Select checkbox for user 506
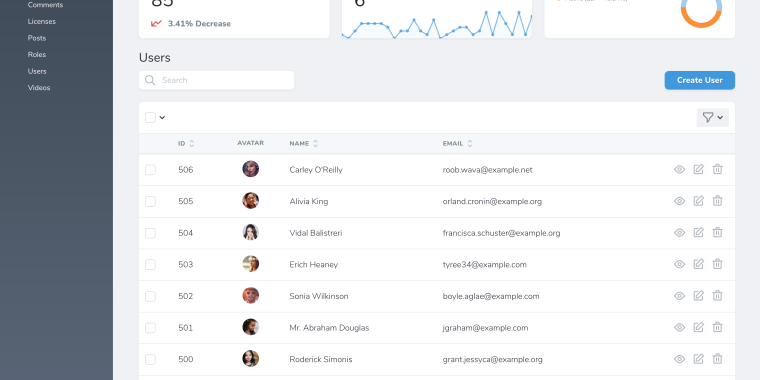The height and width of the screenshot is (380, 760). point(150,170)
